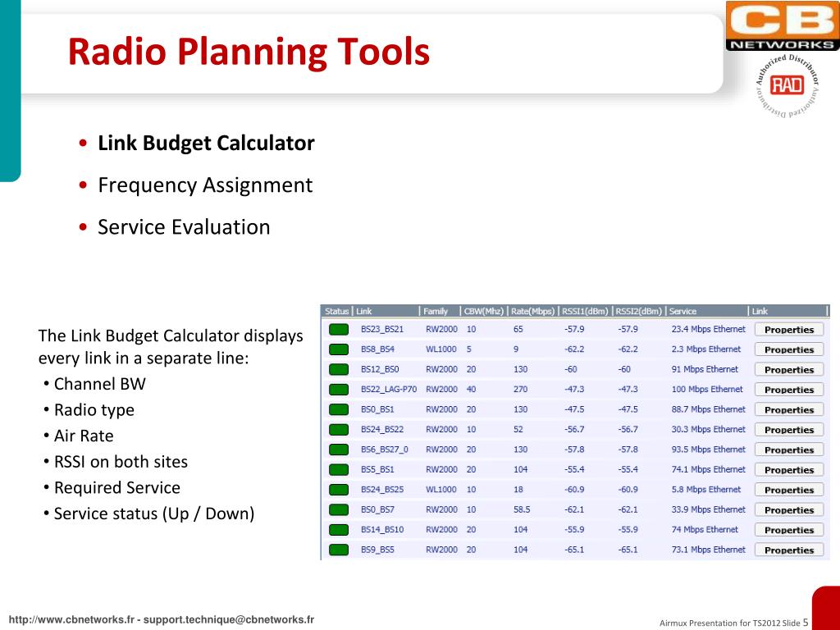This screenshot has height=630, width=840.
Task: Click the green status indicator for BS9_BS5
Action: point(339,550)
